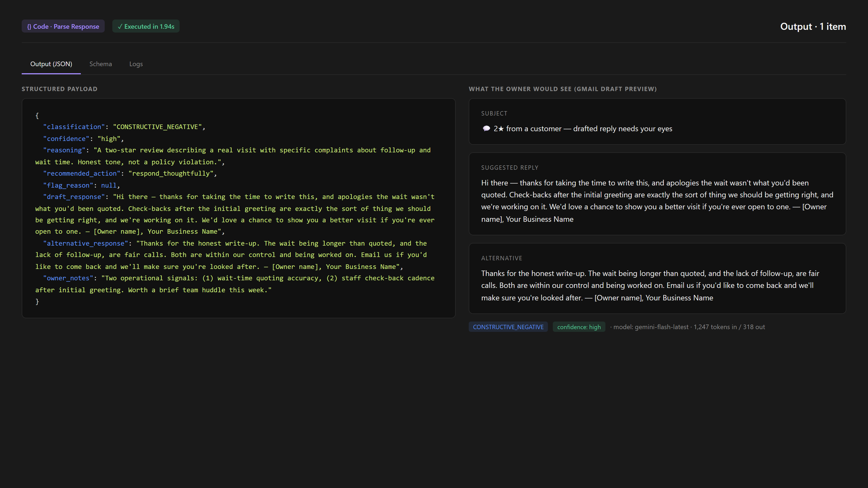Click the confidence: high badge
Screen dimensions: 868x488
[x=579, y=327]
